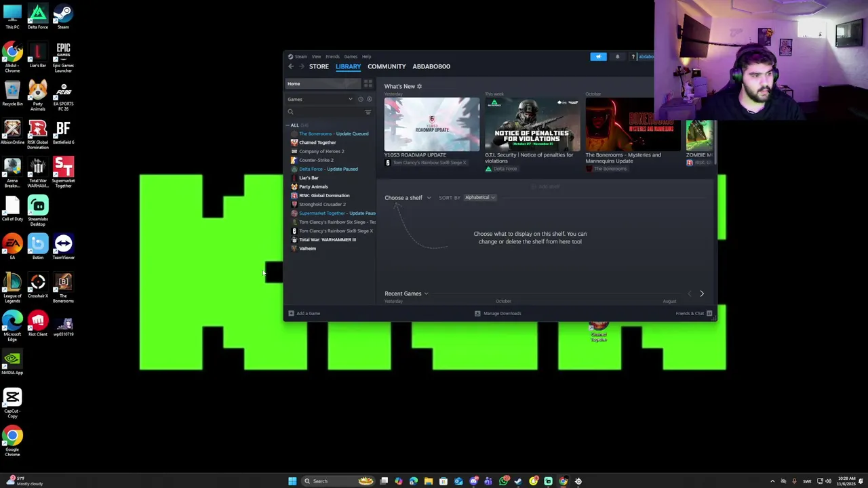Open the Help menu in Steam

(366, 57)
